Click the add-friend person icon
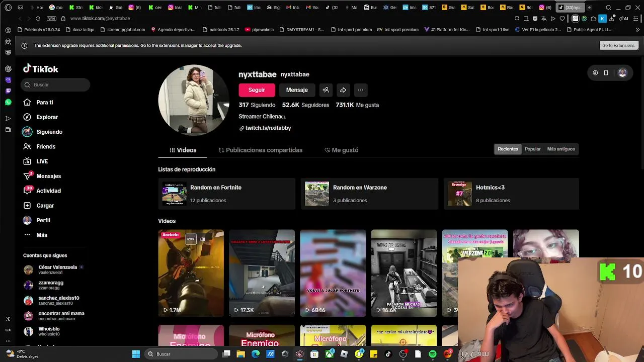 (x=326, y=90)
